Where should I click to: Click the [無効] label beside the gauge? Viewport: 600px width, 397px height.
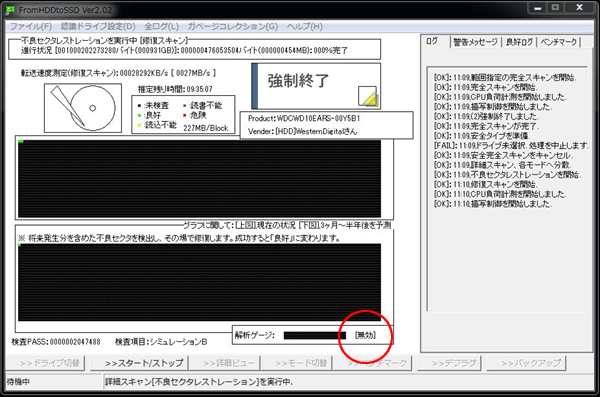pyautogui.click(x=365, y=335)
